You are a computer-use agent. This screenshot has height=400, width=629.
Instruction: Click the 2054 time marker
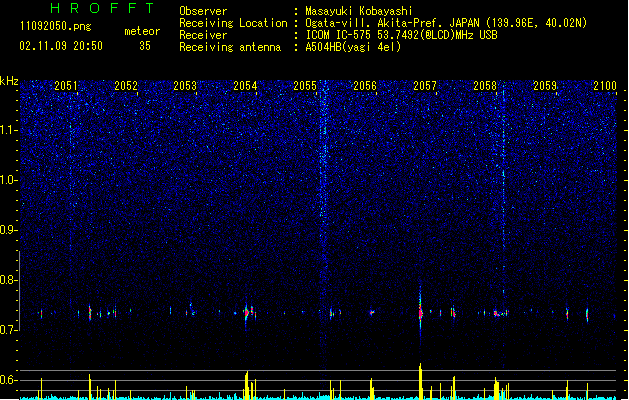(x=245, y=86)
